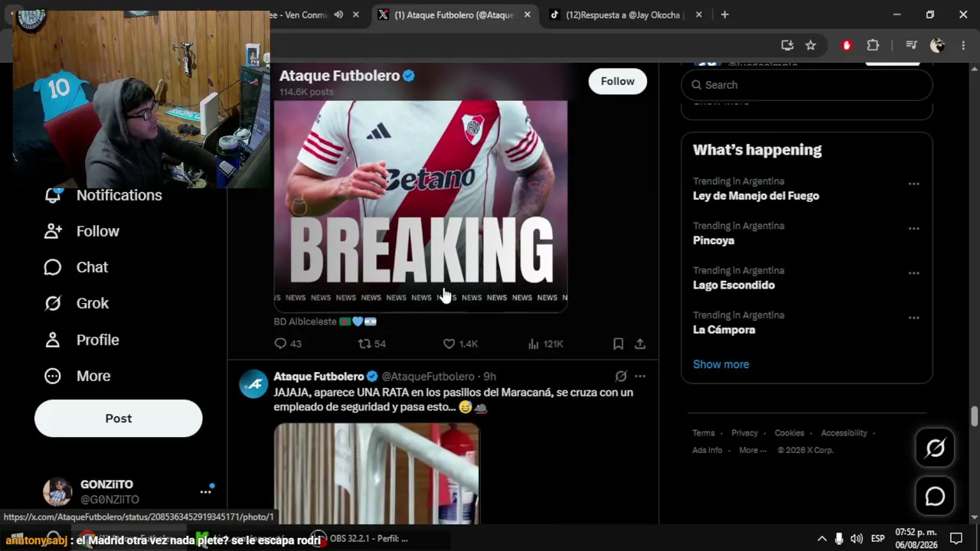
Task: Open options for the La Cámpora trend
Action: pos(913,318)
